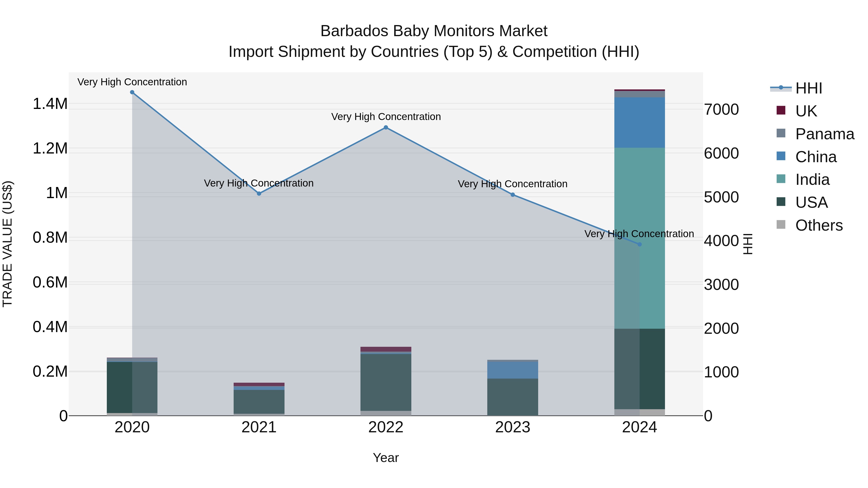
Task: Click the Year axis title
Action: [x=386, y=458]
